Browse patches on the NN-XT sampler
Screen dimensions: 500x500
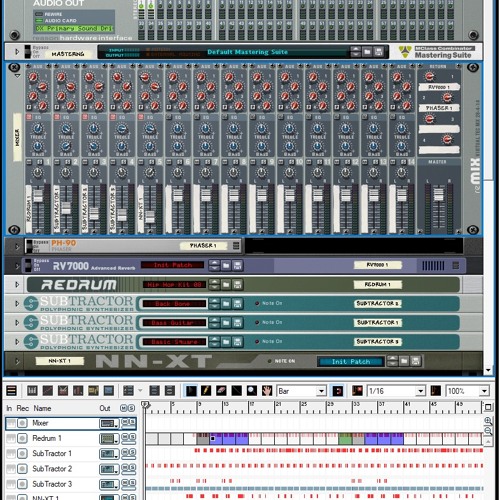(x=404, y=361)
